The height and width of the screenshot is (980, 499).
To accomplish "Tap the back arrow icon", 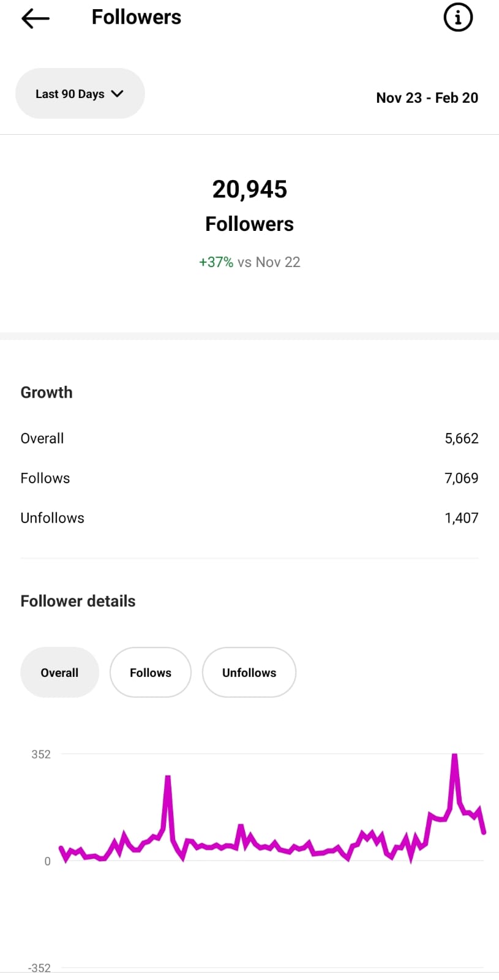I will [35, 18].
